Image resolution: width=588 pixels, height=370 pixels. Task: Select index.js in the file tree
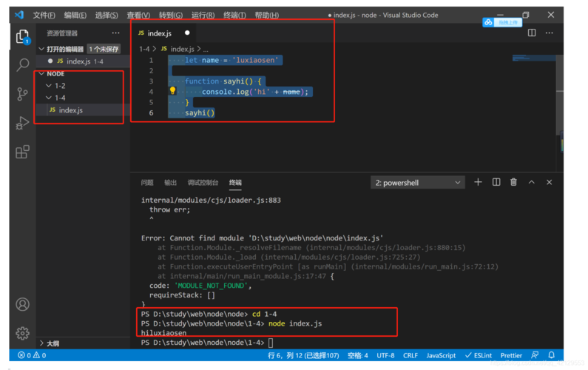point(70,110)
